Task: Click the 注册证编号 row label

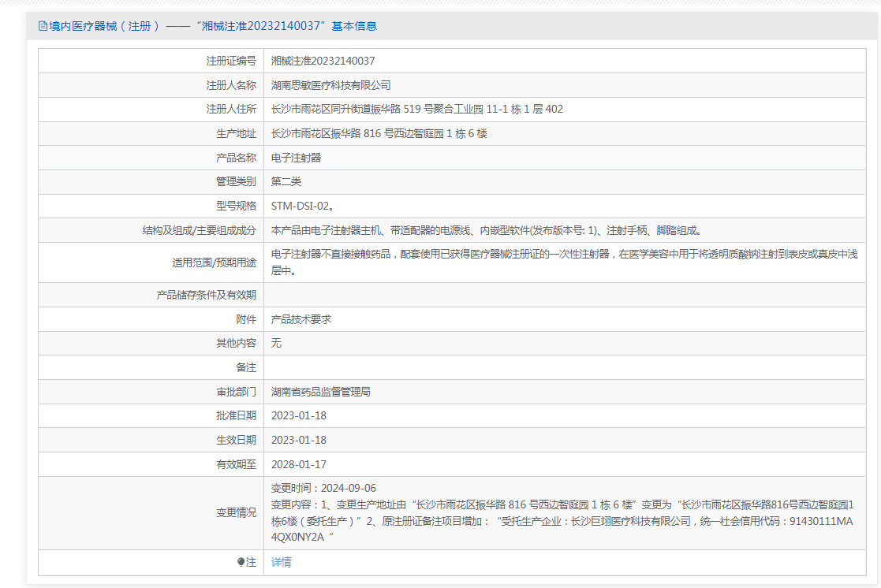Action: coord(231,61)
